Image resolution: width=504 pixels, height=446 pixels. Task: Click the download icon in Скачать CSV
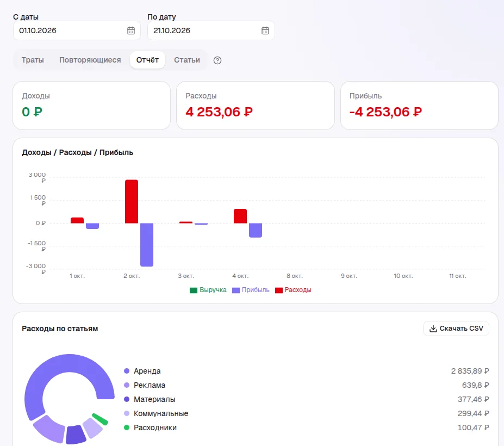pos(433,329)
